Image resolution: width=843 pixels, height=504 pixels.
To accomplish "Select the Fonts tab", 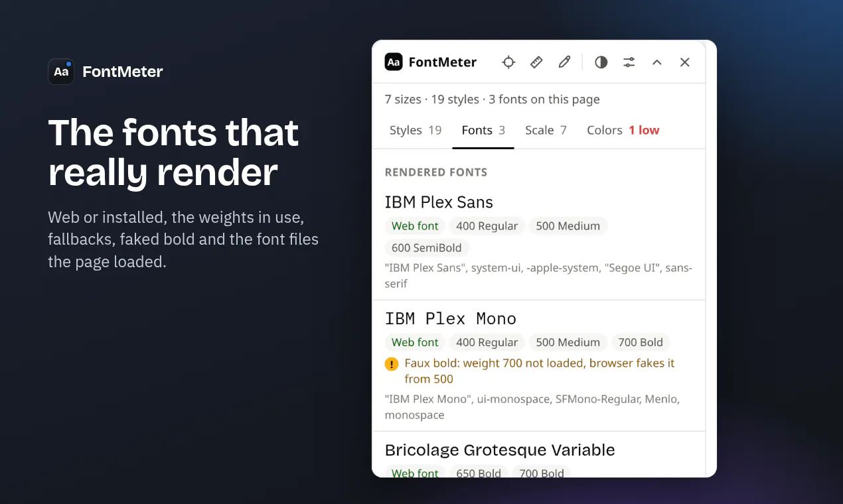I will point(483,131).
